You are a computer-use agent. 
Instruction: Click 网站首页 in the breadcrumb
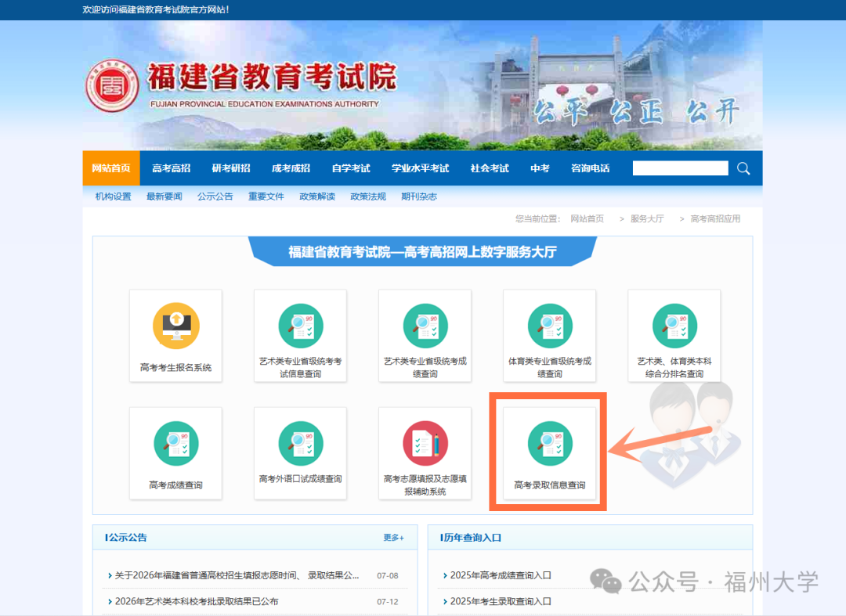click(587, 219)
